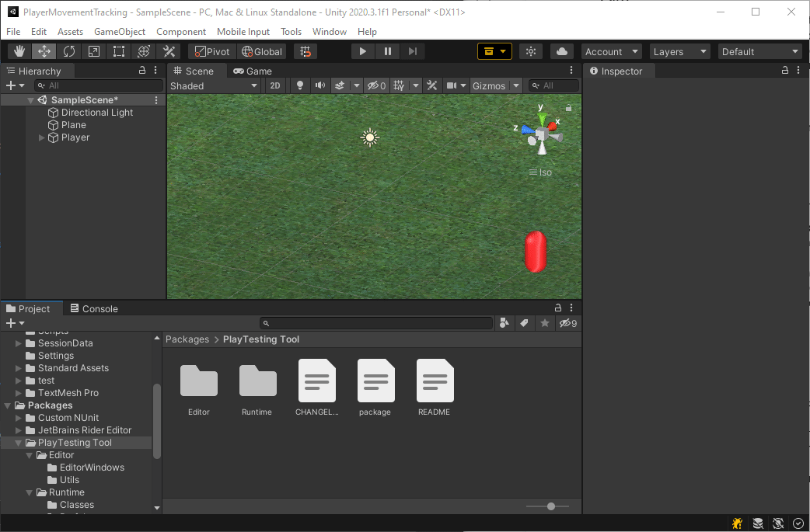Save search to favorites star
The height and width of the screenshot is (532, 810).
tap(544, 323)
